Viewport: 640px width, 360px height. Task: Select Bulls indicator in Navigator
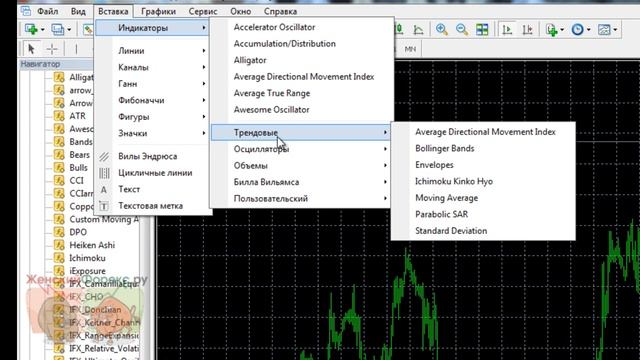pos(78,168)
